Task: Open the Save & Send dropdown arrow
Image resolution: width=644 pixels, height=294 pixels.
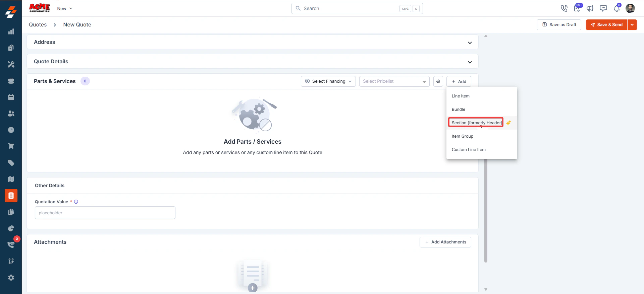Action: tap(632, 25)
